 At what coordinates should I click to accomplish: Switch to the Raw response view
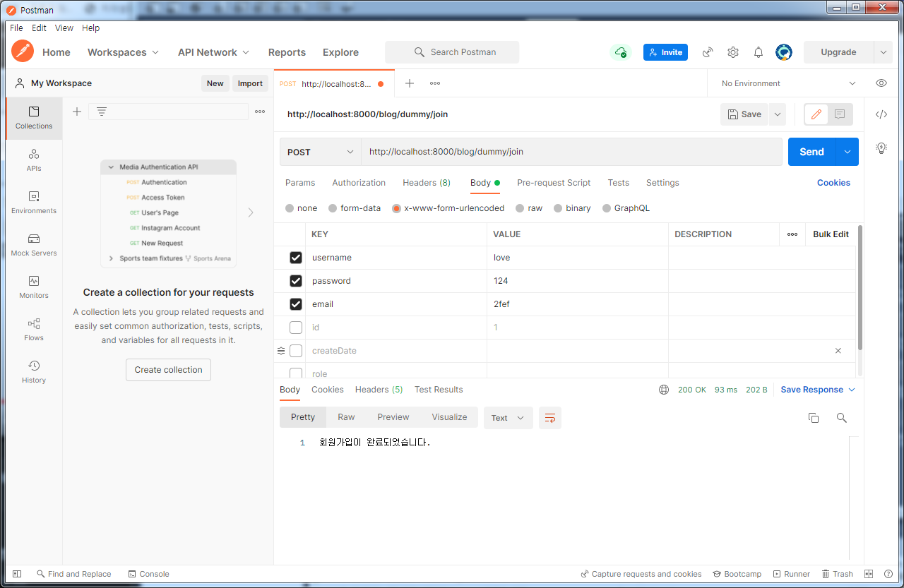point(346,417)
